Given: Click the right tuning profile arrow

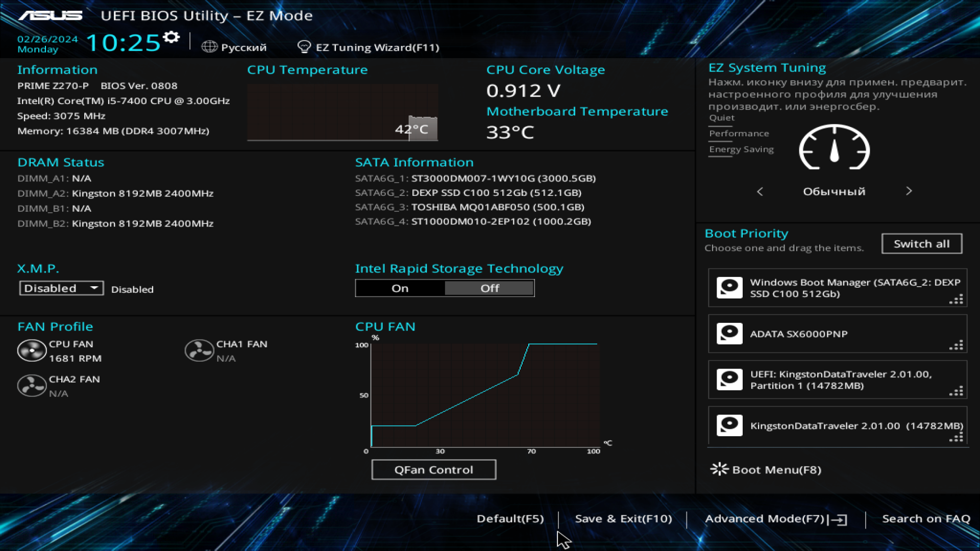Looking at the screenshot, I should (909, 191).
